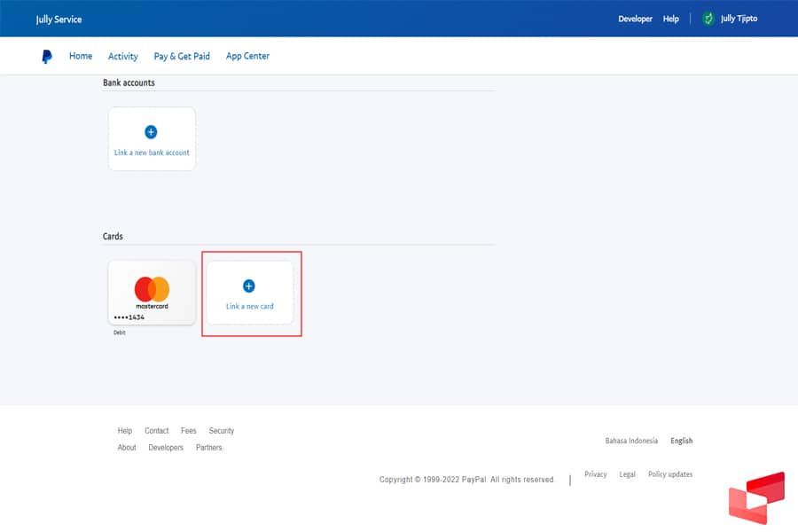
Task: Click the PayPal logo icon
Action: coord(47,57)
